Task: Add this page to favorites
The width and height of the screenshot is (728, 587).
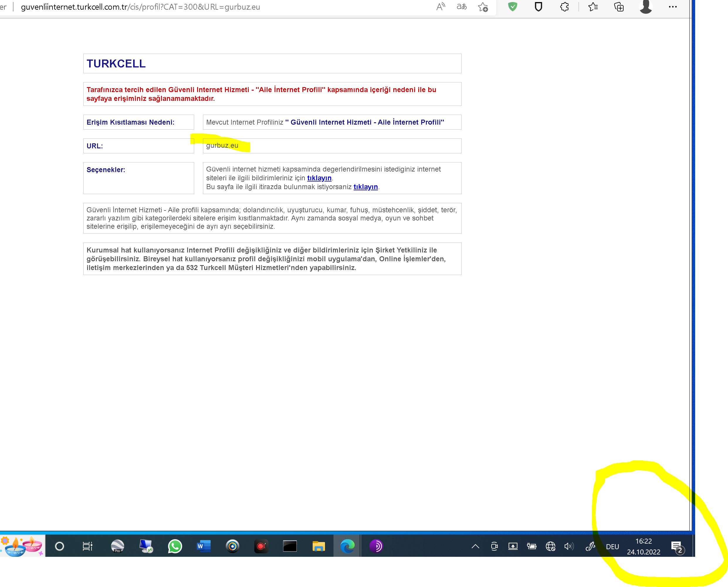Action: pyautogui.click(x=483, y=7)
